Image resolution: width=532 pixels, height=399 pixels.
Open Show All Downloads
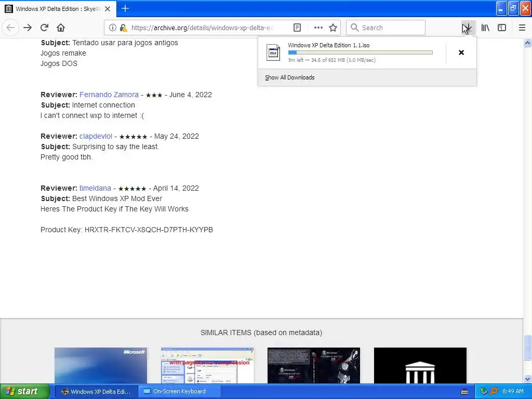click(289, 77)
